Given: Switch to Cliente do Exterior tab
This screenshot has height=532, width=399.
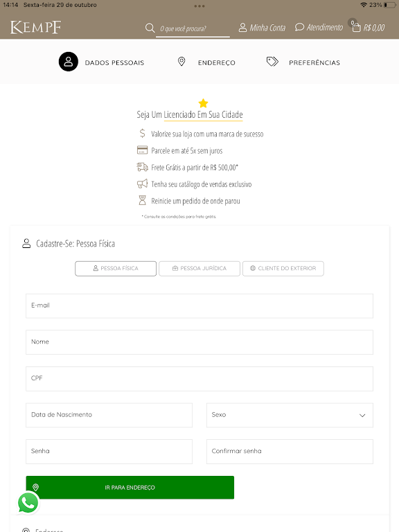Looking at the screenshot, I should 283,268.
